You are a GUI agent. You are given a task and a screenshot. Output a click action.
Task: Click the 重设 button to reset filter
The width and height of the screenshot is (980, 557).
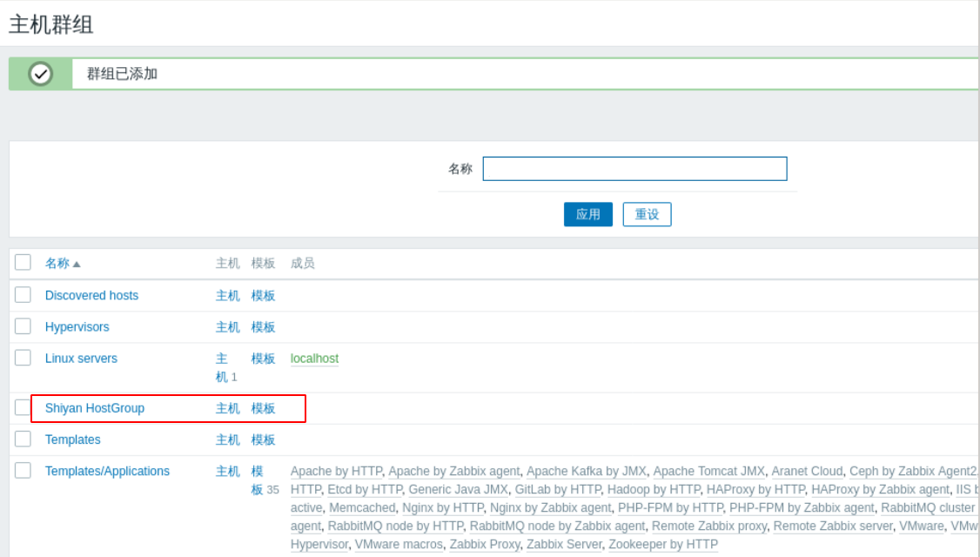648,213
